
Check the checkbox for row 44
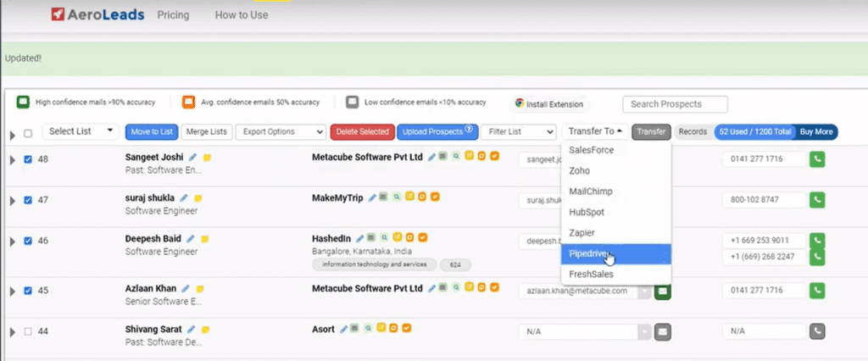click(28, 331)
